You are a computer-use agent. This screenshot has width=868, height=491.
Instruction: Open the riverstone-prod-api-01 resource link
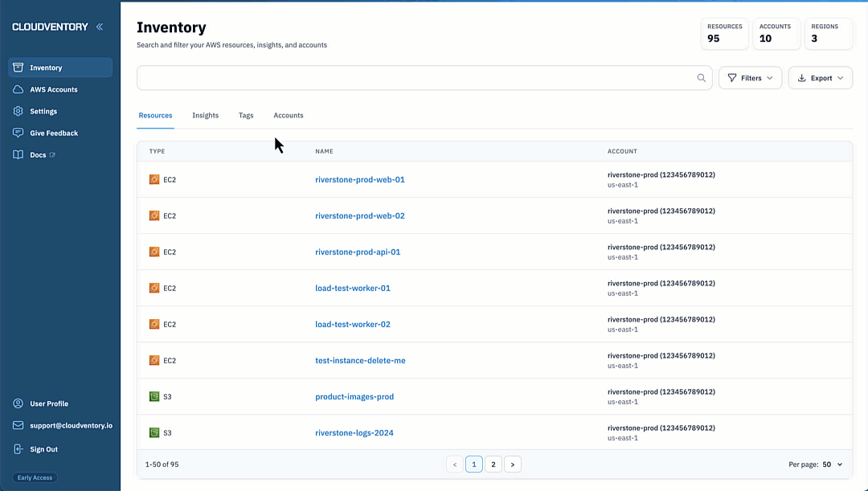[358, 252]
